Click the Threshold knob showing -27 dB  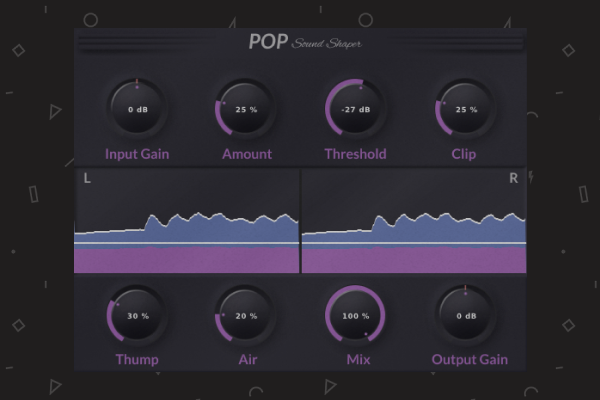click(x=355, y=109)
